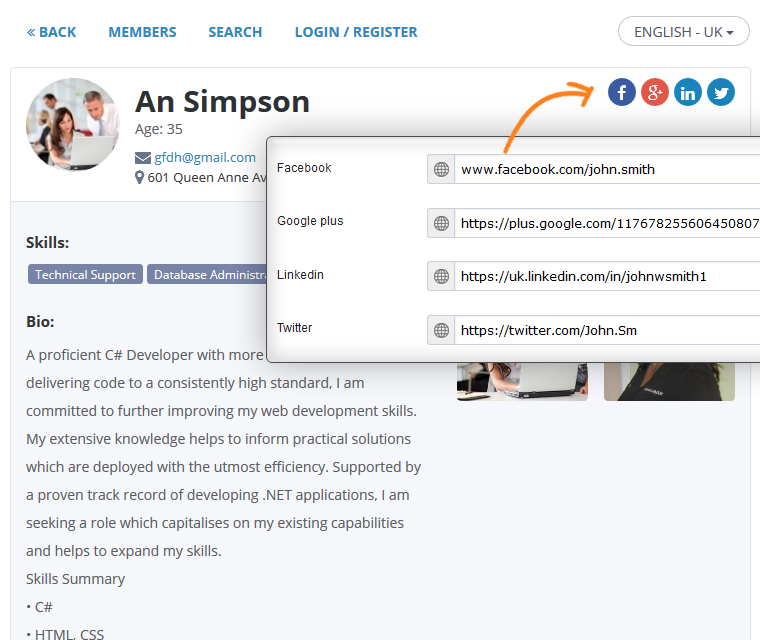760x640 pixels.
Task: Click the Twitter URL input field
Action: (x=607, y=330)
